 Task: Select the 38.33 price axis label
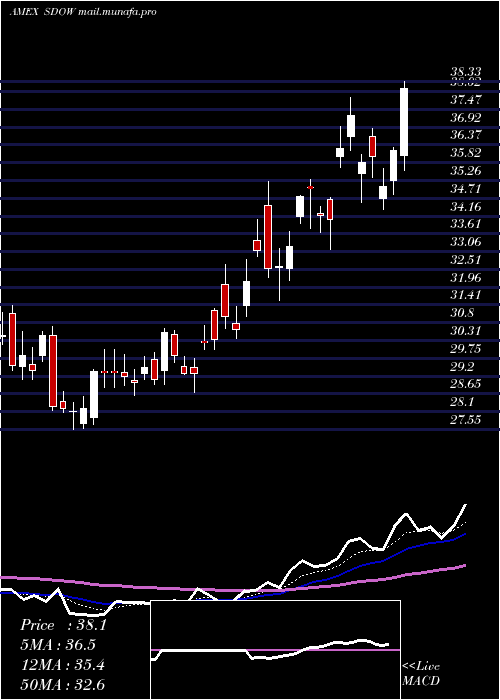coord(466,72)
